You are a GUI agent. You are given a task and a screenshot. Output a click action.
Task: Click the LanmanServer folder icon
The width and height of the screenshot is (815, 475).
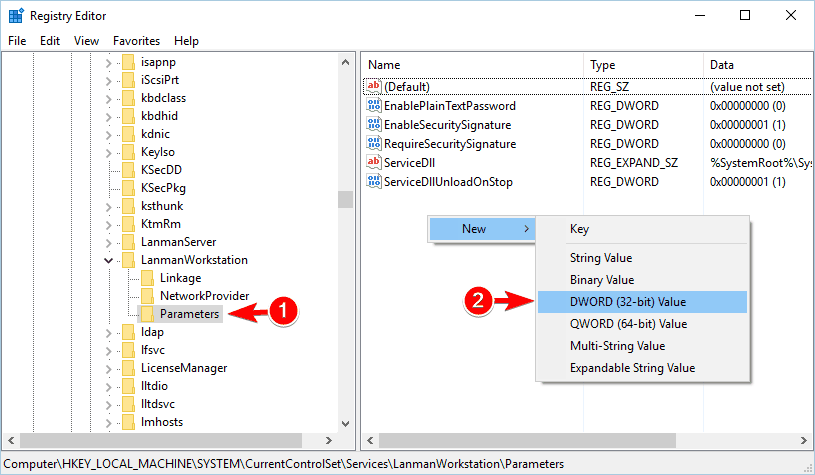click(128, 242)
